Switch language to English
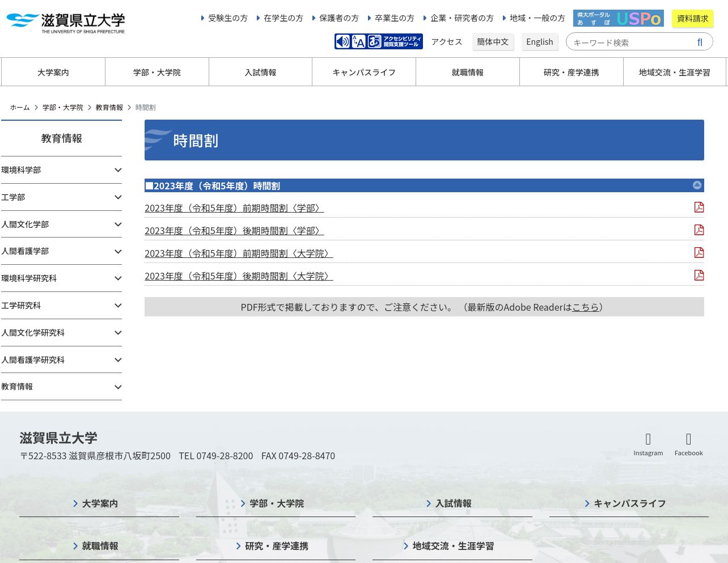The height and width of the screenshot is (563, 728). pyautogui.click(x=540, y=42)
